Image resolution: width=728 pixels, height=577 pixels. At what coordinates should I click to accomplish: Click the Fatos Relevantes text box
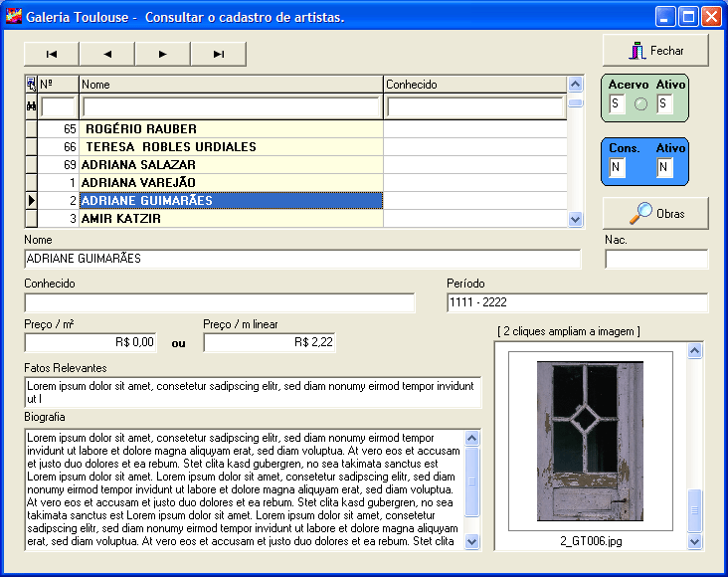253,393
